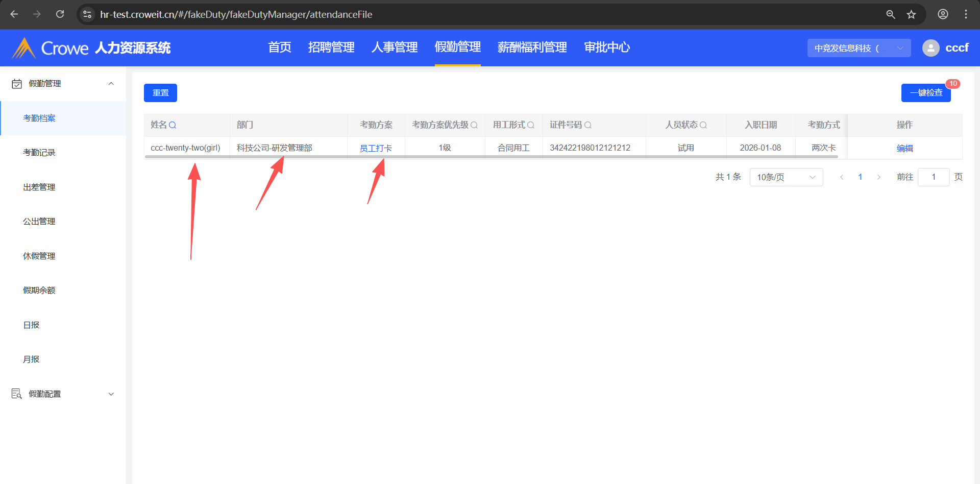
Task: Click the entry date 2026-01-08
Action: [x=761, y=148]
